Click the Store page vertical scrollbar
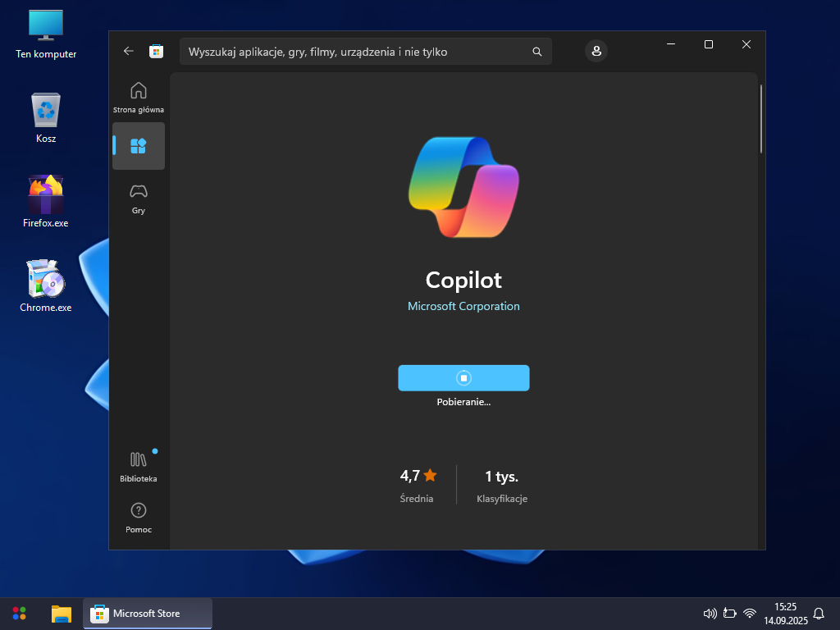The height and width of the screenshot is (630, 840). 761,119
